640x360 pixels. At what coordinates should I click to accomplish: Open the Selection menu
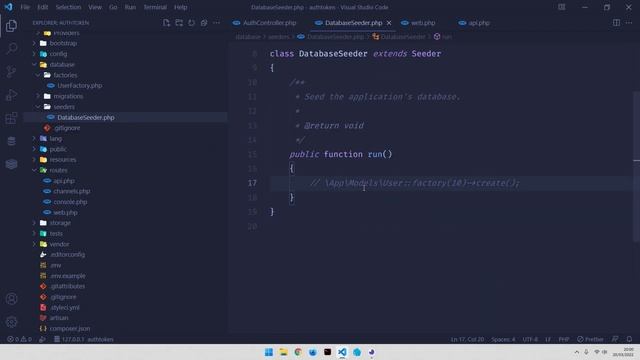pyautogui.click(x=68, y=7)
